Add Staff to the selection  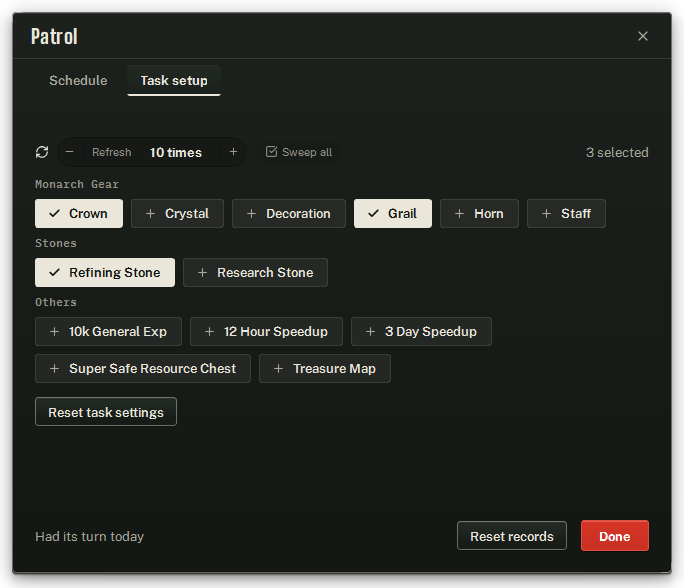[566, 213]
